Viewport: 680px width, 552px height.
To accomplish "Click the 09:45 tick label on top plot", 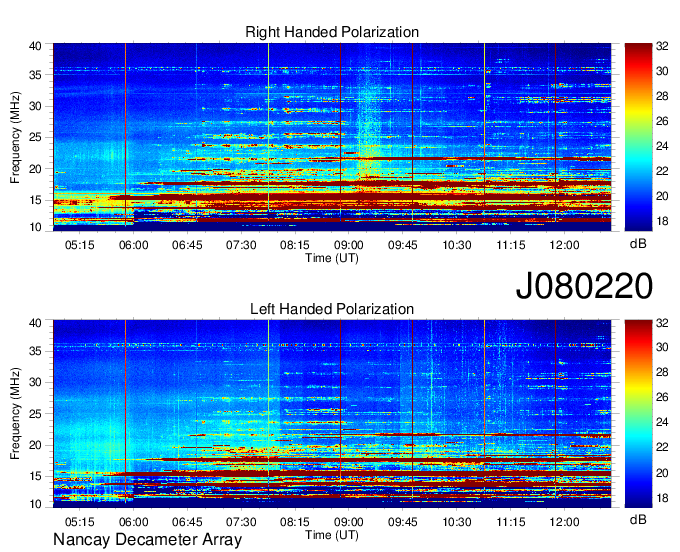I will [x=403, y=245].
